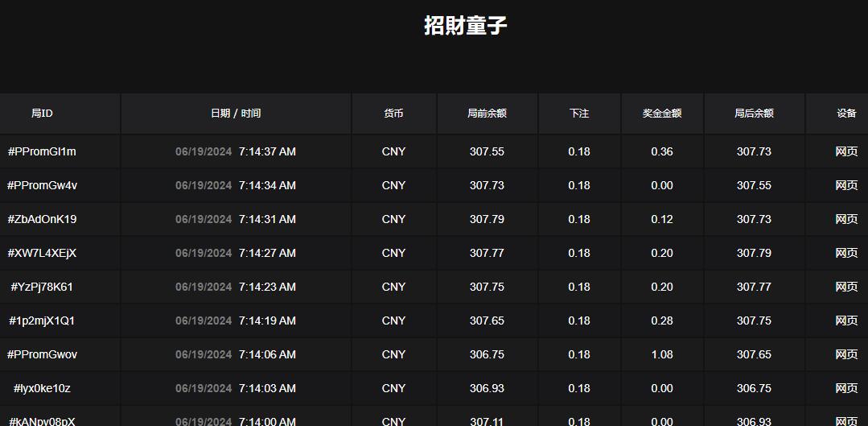The height and width of the screenshot is (426, 868).
Task: Select the 7:14:19 AM timestamp
Action: click(x=267, y=321)
